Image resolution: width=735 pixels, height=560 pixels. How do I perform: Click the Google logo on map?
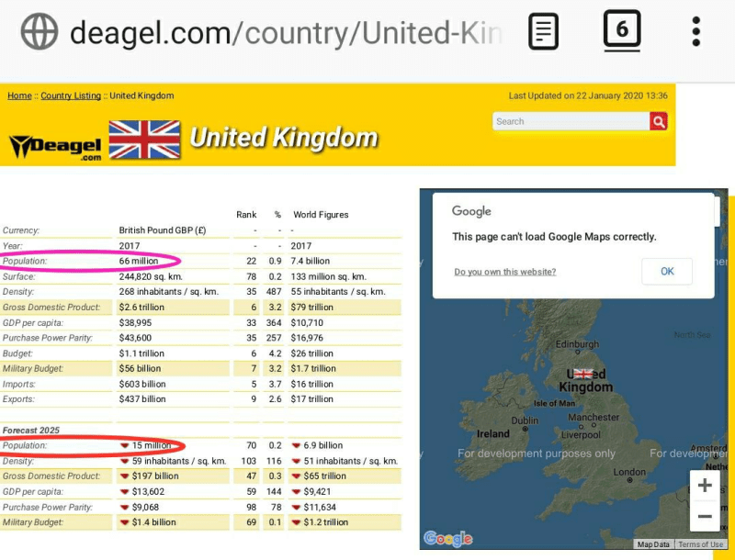[448, 539]
